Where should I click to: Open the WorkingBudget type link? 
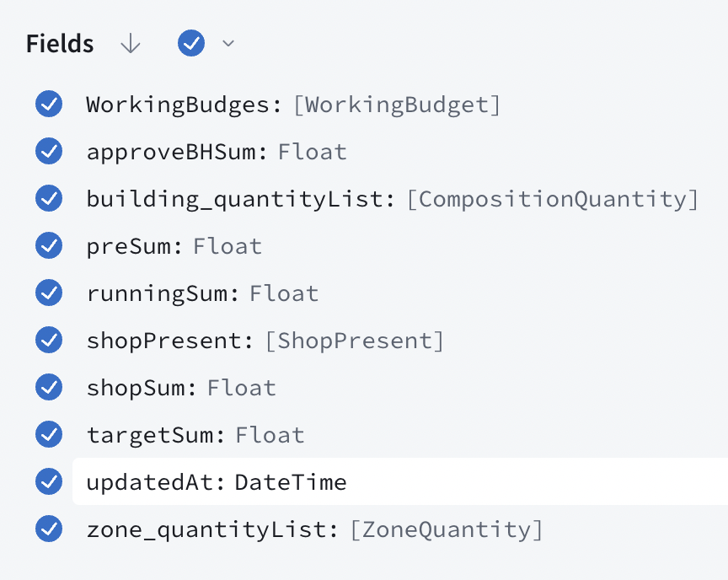point(397,105)
